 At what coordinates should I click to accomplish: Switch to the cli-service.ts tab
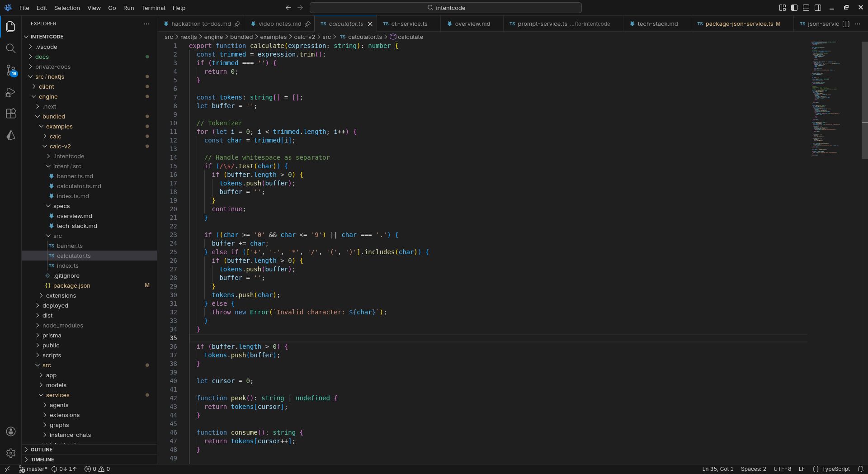409,24
